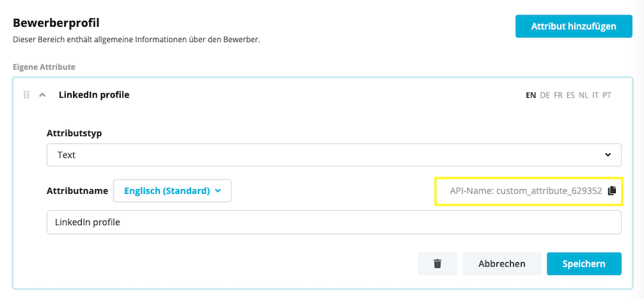Open the Englisch (Standard) language dropdown
Screen dimensions: 644x299
click(x=172, y=190)
